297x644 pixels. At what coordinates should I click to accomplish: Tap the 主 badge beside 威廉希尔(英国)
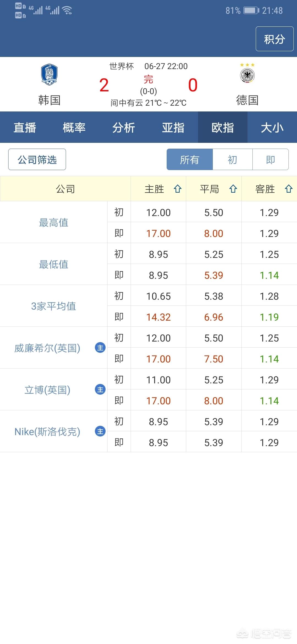(100, 348)
